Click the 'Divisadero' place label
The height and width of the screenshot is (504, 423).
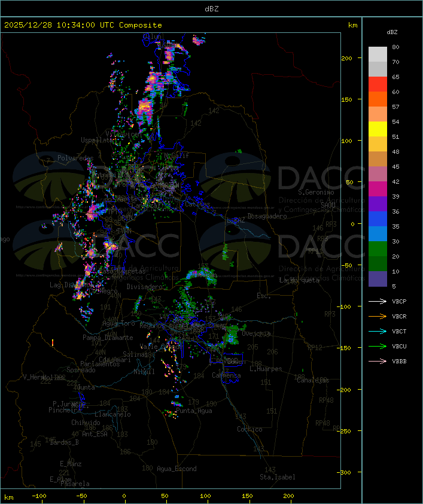(145, 286)
